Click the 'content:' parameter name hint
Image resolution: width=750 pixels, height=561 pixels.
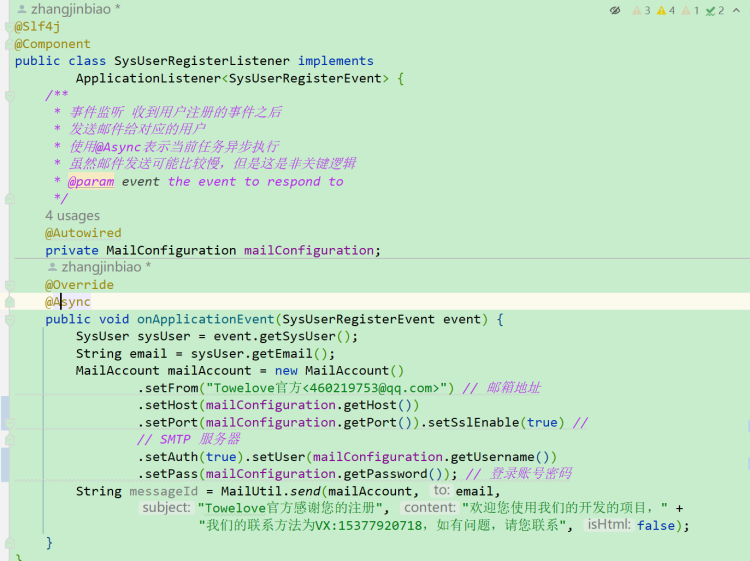[430, 507]
